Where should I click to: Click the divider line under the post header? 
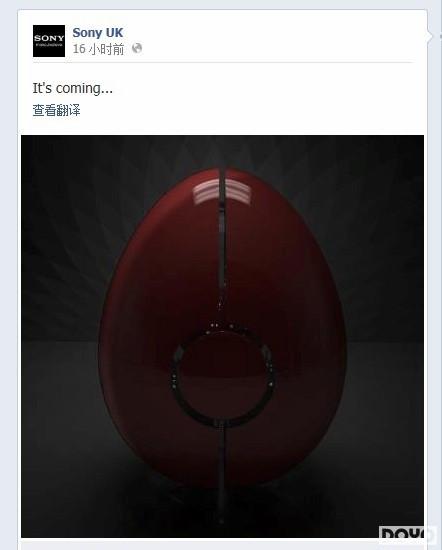(x=222, y=62)
